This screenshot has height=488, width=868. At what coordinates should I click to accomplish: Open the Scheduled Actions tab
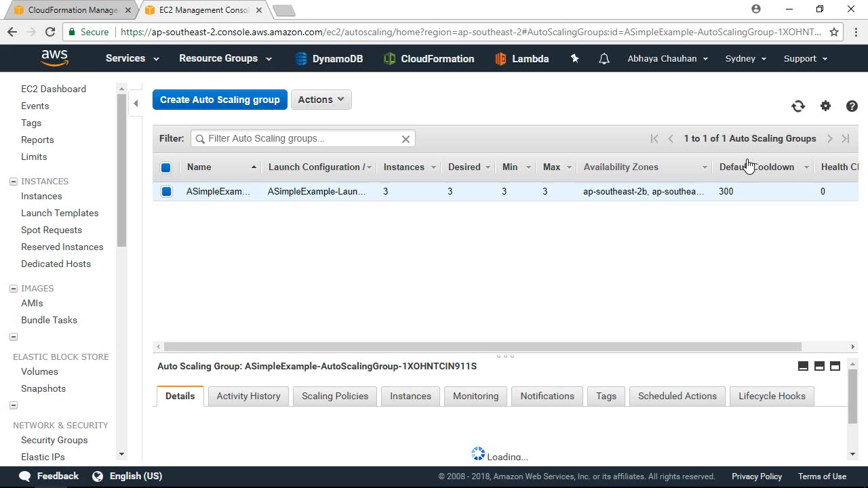click(x=677, y=396)
